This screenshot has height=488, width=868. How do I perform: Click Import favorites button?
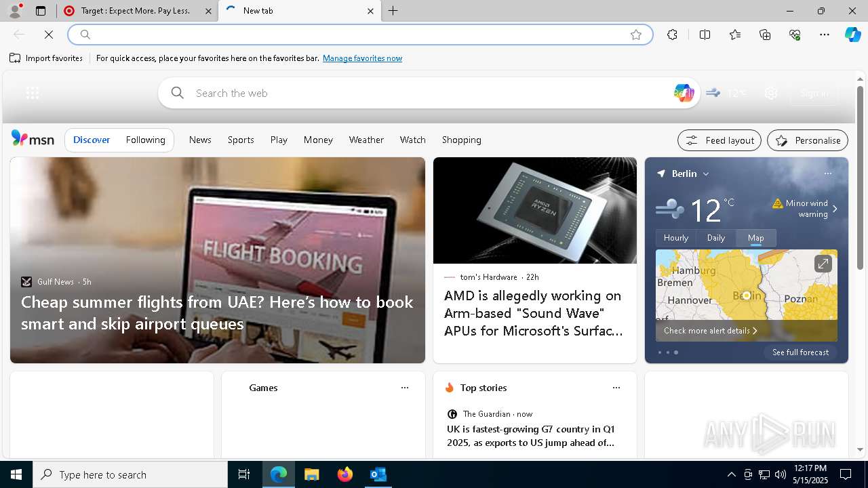click(46, 58)
